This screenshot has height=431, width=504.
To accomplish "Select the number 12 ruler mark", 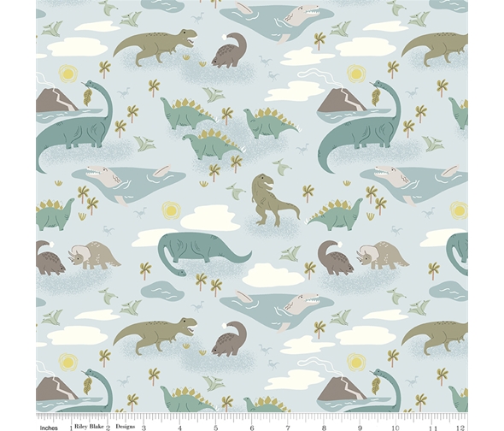I will (x=461, y=428).
